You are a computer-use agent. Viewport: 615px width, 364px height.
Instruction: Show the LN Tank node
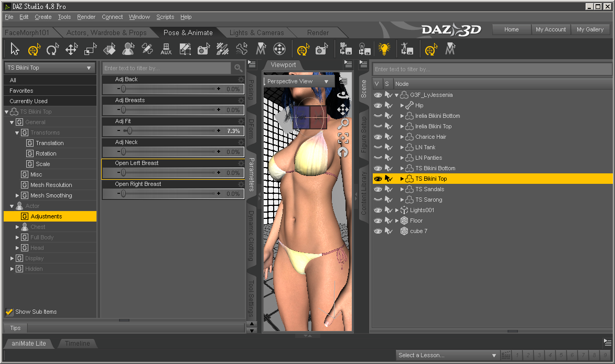click(x=377, y=147)
